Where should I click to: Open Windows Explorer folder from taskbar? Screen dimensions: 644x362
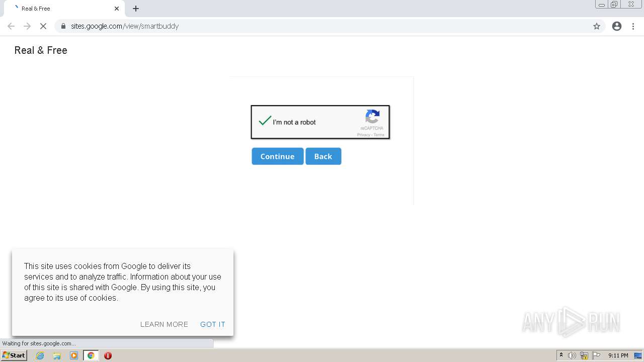pos(57,355)
